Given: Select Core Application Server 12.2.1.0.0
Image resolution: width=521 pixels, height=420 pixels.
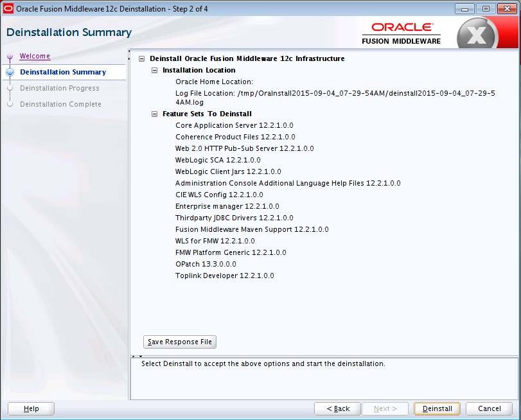Looking at the screenshot, I should pos(234,125).
